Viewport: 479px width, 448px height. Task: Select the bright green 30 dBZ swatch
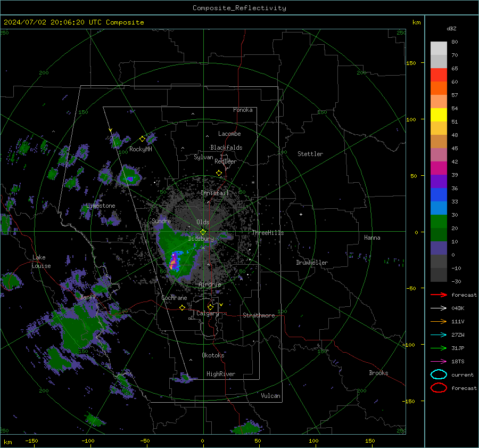pyautogui.click(x=439, y=222)
